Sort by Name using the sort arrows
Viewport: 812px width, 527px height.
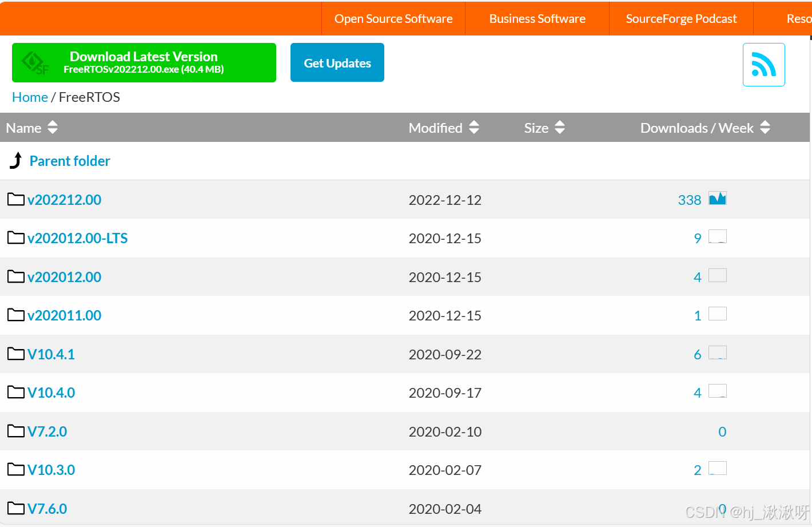click(x=53, y=127)
